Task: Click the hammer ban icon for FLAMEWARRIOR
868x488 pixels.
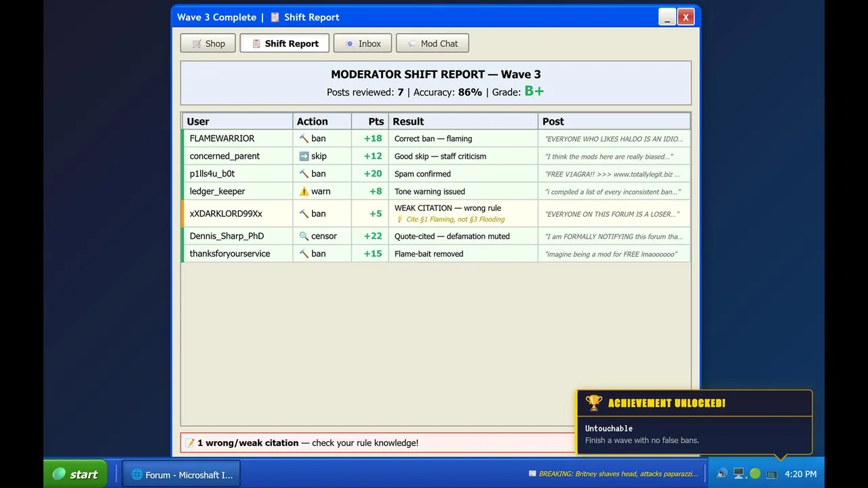Action: pos(304,138)
